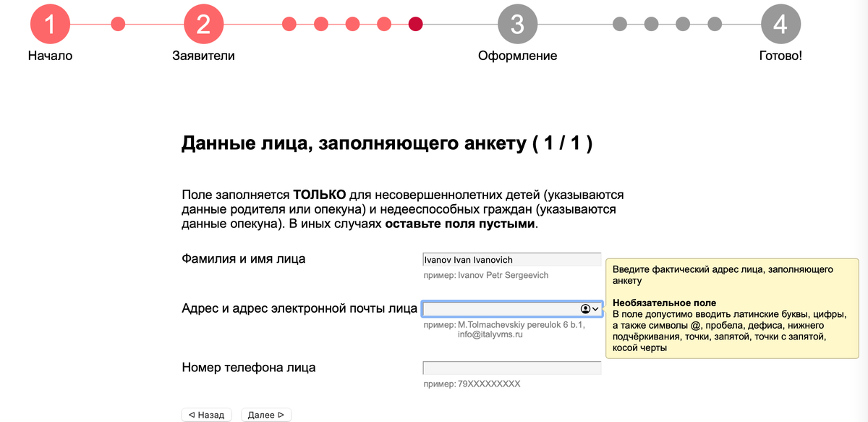
Task: Click the Назад button
Action: coord(207,415)
